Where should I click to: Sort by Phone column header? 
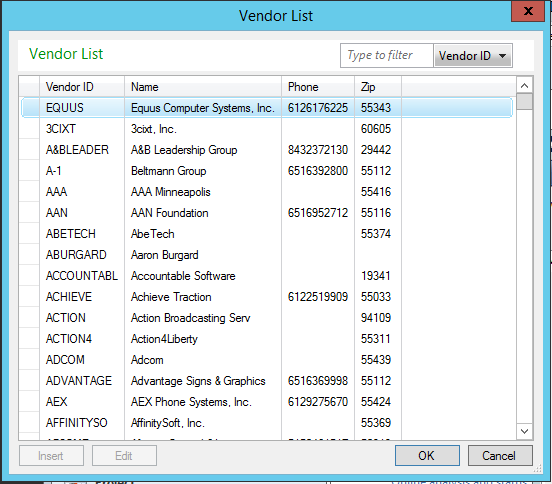(x=318, y=87)
